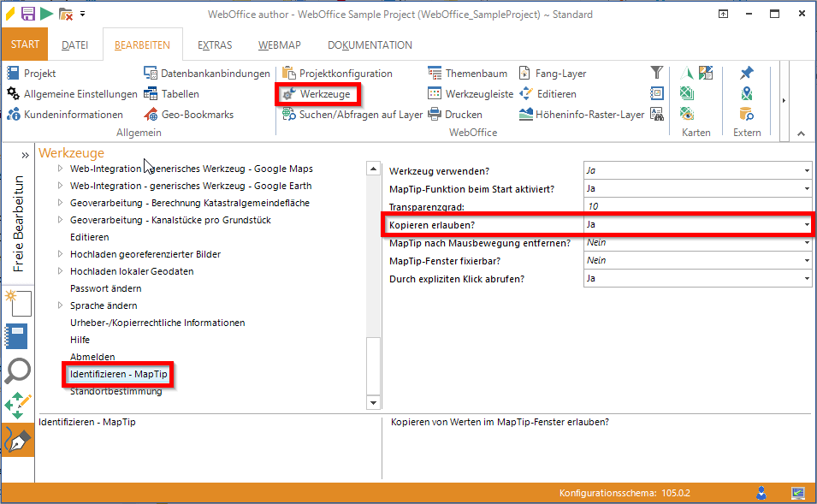Set 'Kopieren erlauben?' to Nein
817x504 pixels.
806,224
